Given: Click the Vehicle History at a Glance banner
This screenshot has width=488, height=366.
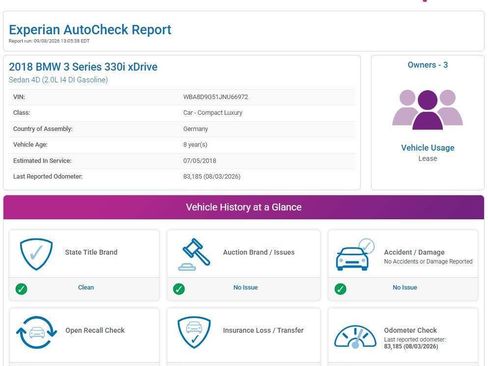Looking at the screenshot, I should click(x=244, y=207).
